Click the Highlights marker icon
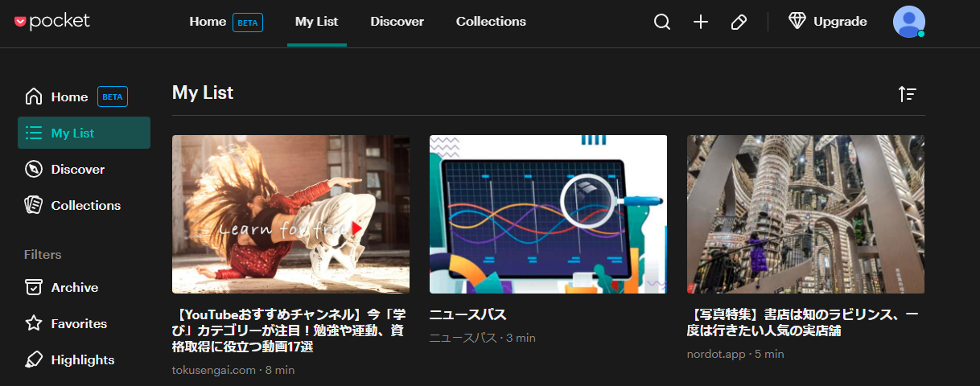980x386 pixels. [34, 359]
